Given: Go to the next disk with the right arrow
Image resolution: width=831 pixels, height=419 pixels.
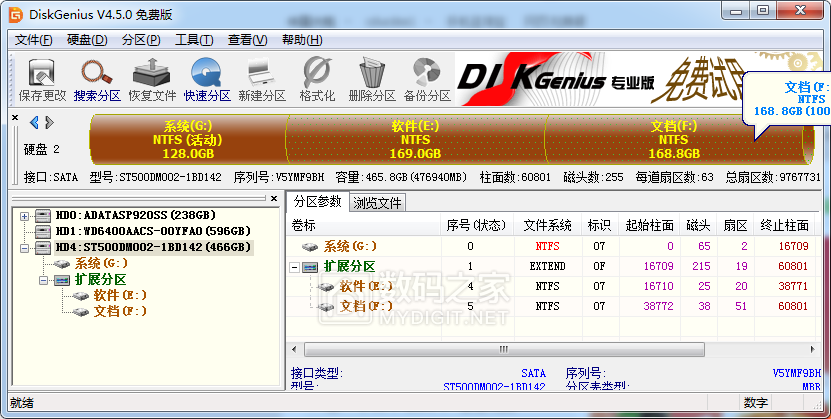Looking at the screenshot, I should [48, 122].
